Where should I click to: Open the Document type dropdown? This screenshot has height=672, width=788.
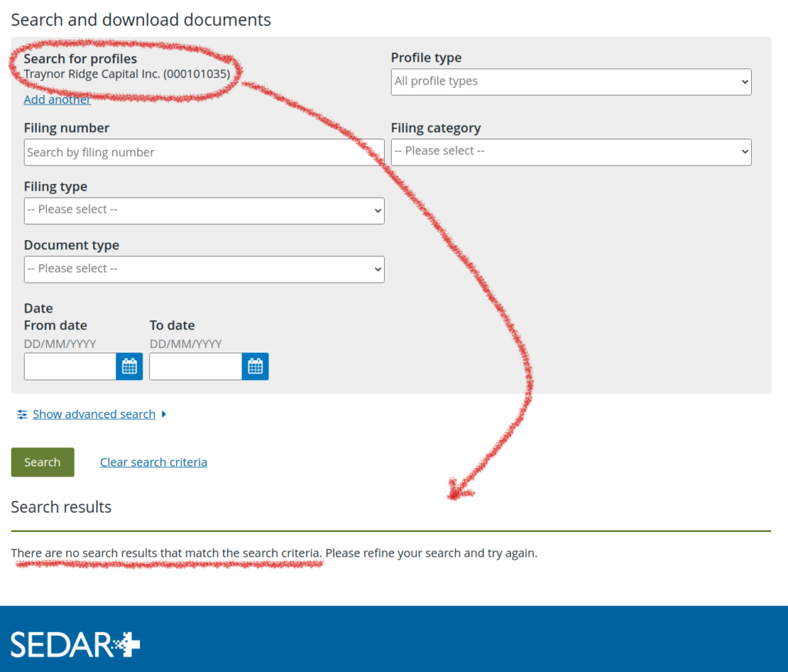pos(204,269)
